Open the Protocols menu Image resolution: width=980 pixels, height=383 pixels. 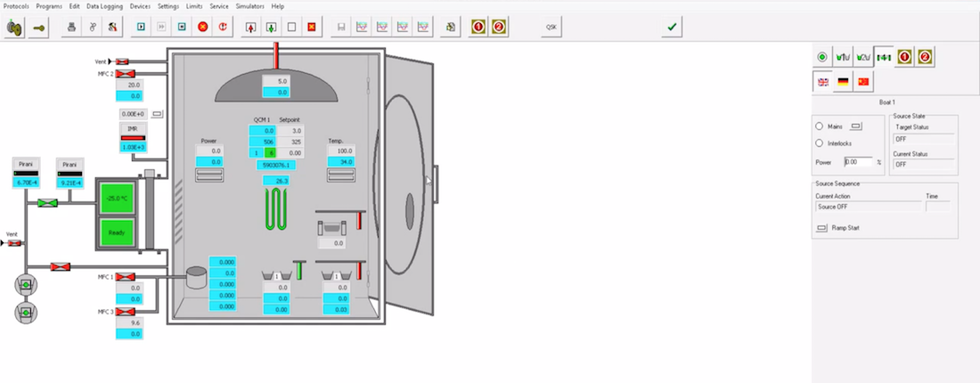(15, 6)
